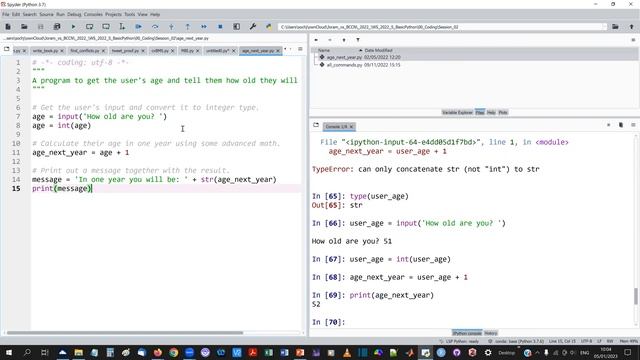Step into function debug icon
The height and width of the screenshot is (360, 640).
[x=171, y=27]
